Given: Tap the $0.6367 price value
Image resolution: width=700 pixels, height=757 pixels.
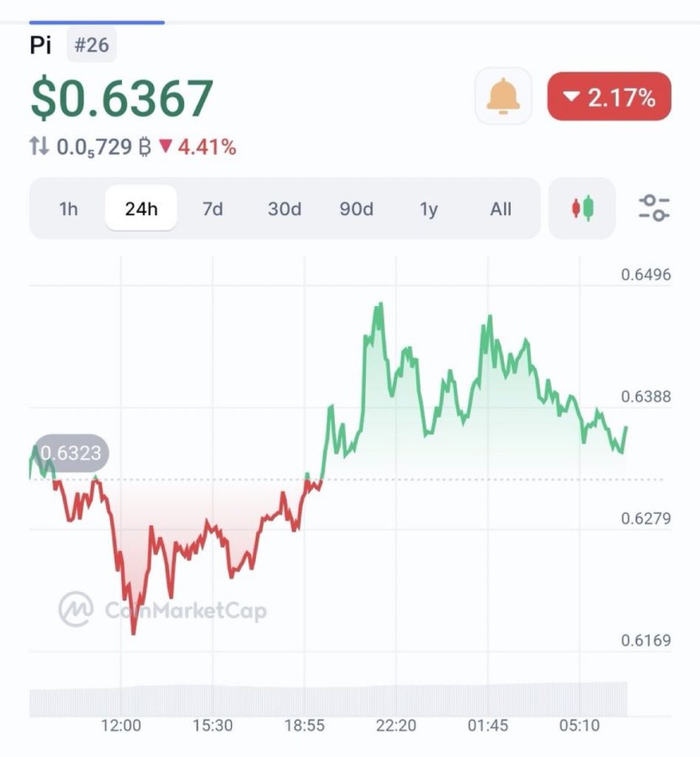Looking at the screenshot, I should (122, 98).
